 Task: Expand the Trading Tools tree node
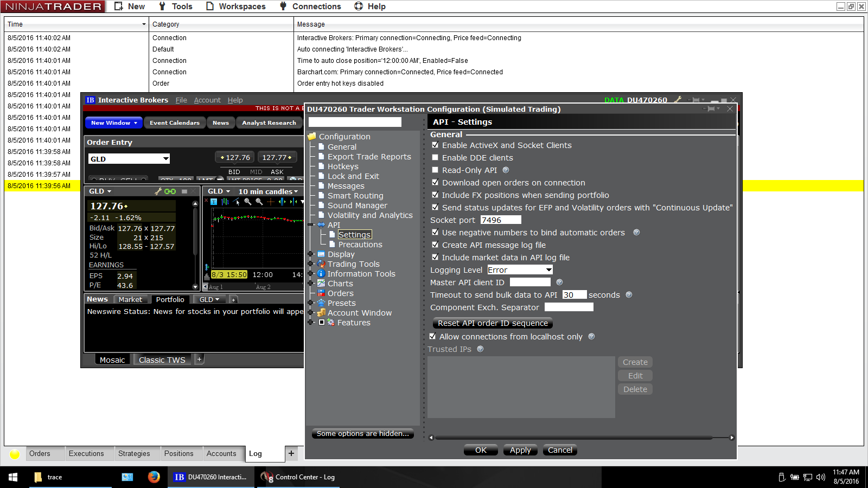[x=311, y=264]
